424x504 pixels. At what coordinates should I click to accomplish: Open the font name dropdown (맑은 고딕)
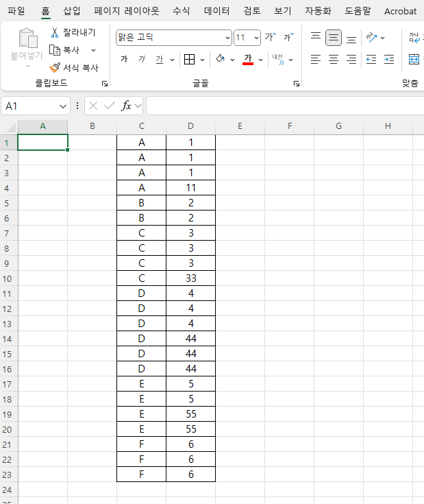coord(227,38)
